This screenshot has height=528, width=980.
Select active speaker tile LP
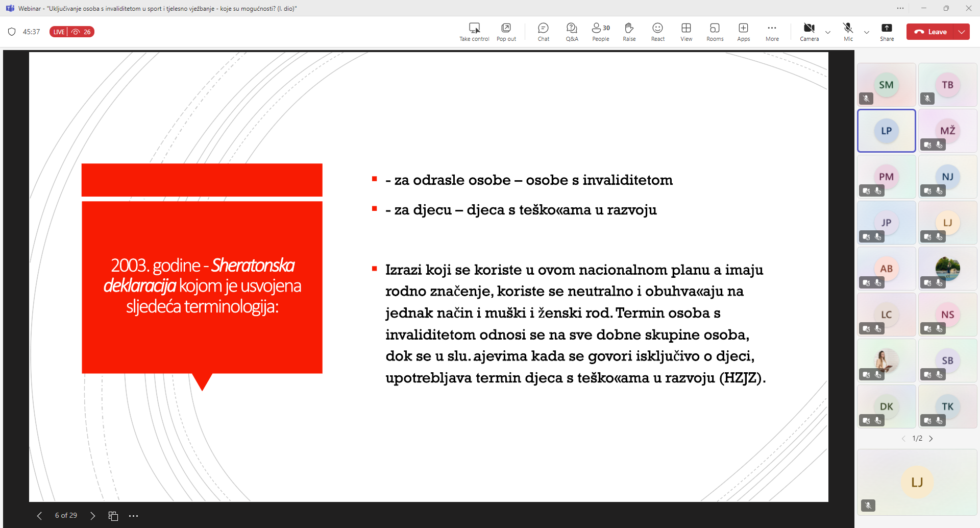(x=887, y=131)
